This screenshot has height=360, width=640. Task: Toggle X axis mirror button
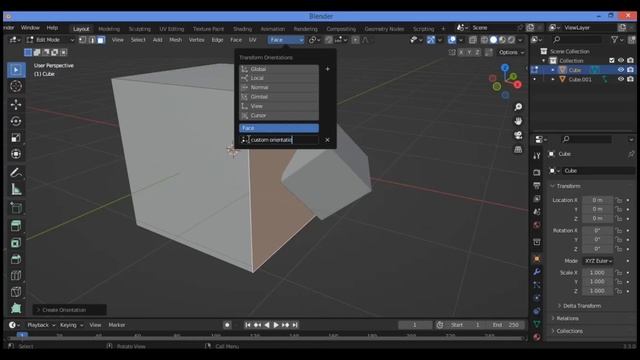pos(461,52)
